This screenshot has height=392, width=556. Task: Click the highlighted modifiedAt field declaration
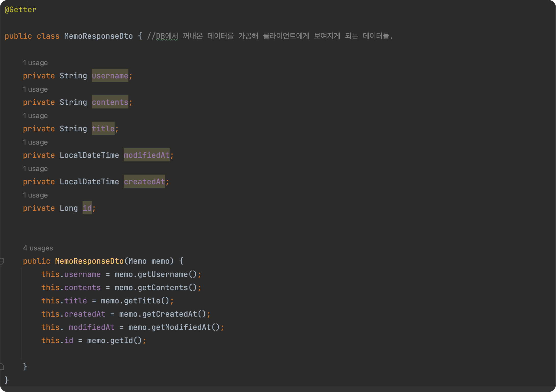(147, 155)
